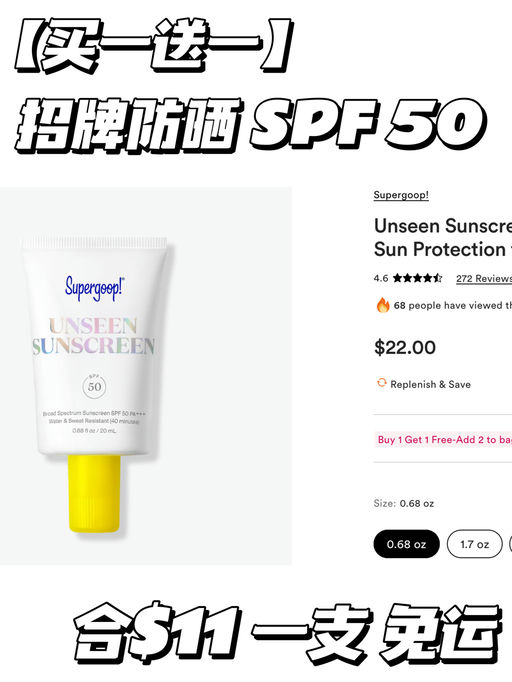
Task: Click the Replenish & Save refresh icon
Action: tap(381, 383)
